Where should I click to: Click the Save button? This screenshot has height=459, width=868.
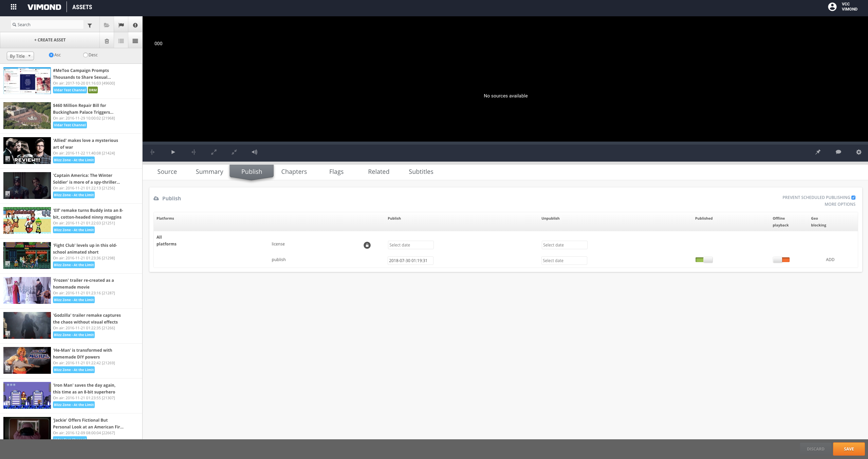849,449
